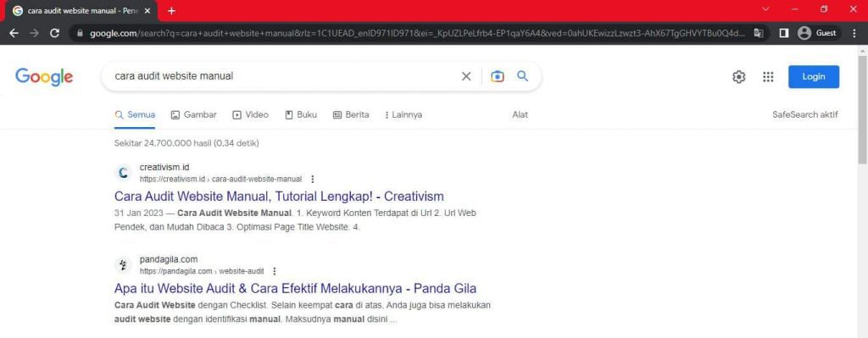The height and width of the screenshot is (338, 868).
Task: Select the Semua results tab
Action: (x=135, y=115)
